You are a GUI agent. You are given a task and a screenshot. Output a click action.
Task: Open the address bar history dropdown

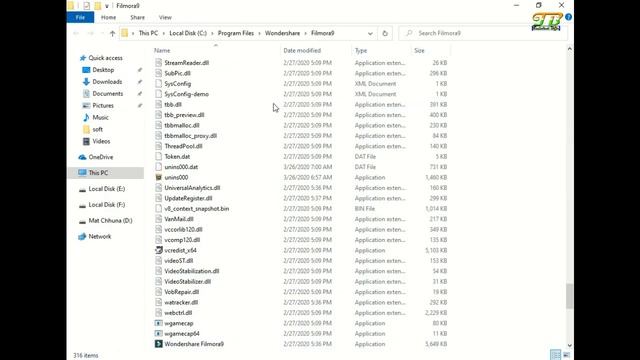pos(370,33)
